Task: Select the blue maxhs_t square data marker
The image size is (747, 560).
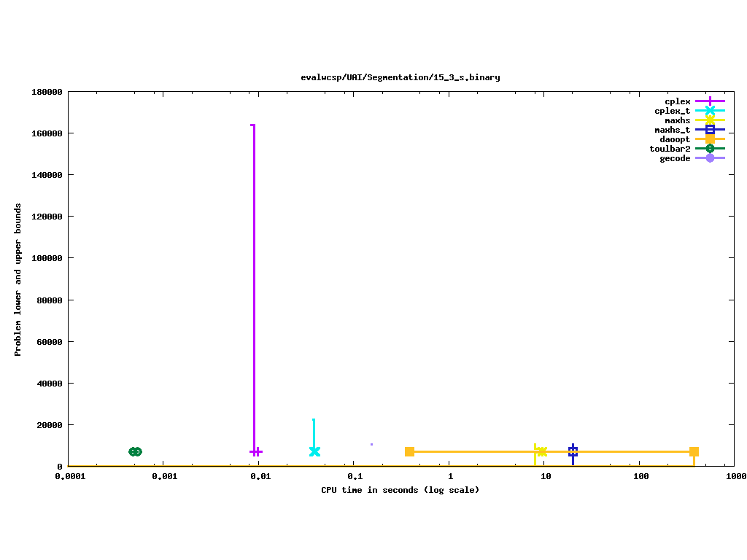Action: pos(573,451)
